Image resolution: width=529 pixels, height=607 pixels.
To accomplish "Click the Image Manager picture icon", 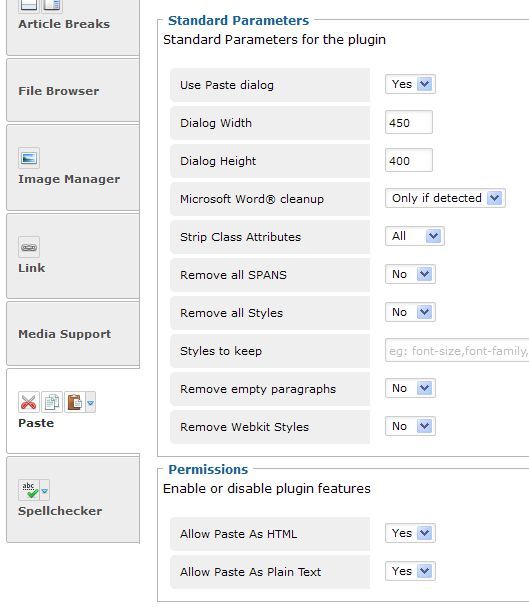I will (29, 158).
